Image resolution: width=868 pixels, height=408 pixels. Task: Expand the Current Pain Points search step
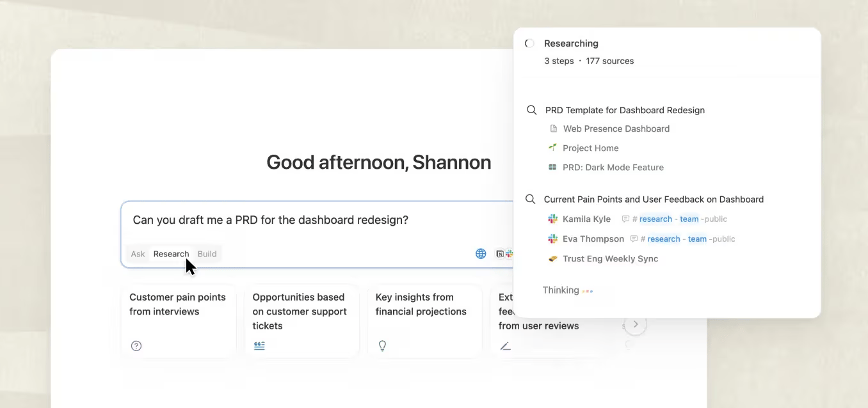[x=654, y=200]
